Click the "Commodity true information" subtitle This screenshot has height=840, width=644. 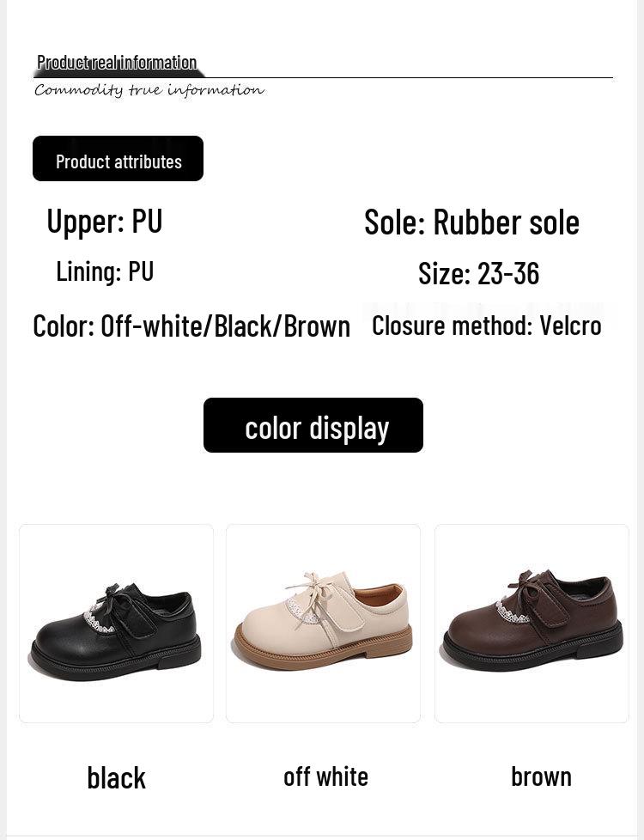(149, 90)
